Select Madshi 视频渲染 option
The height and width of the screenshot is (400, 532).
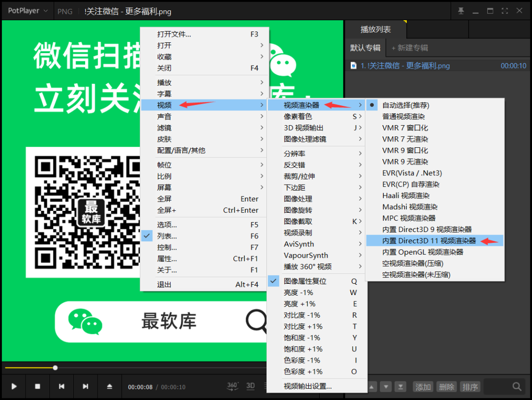[x=435, y=207]
